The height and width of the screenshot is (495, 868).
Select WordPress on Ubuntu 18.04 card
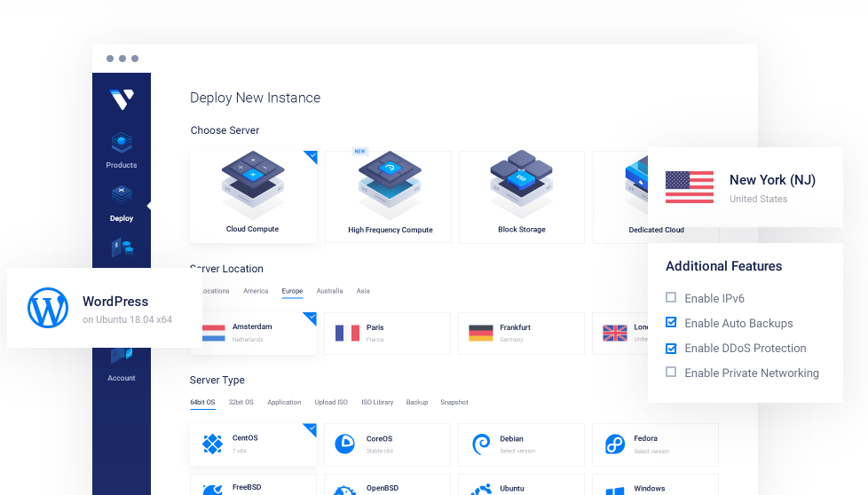pyautogui.click(x=105, y=308)
